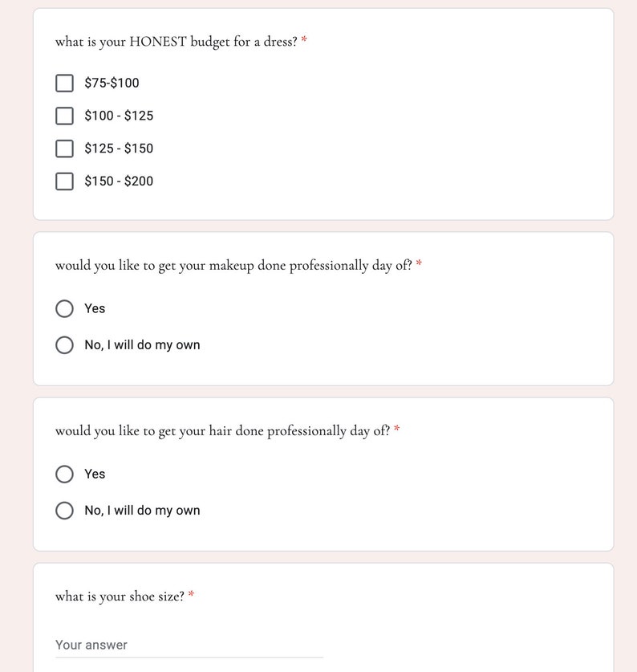
Task: Click the '$75-$100' option label text
Action: click(112, 83)
